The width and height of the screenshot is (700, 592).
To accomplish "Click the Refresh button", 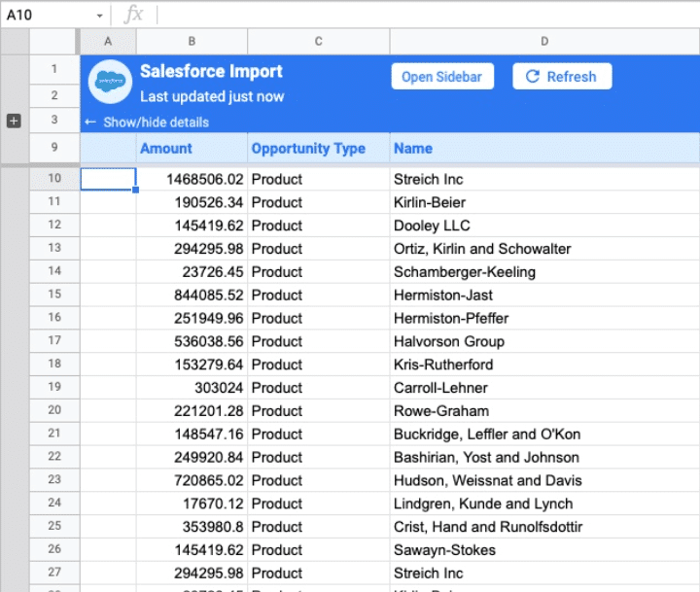I will click(x=562, y=77).
